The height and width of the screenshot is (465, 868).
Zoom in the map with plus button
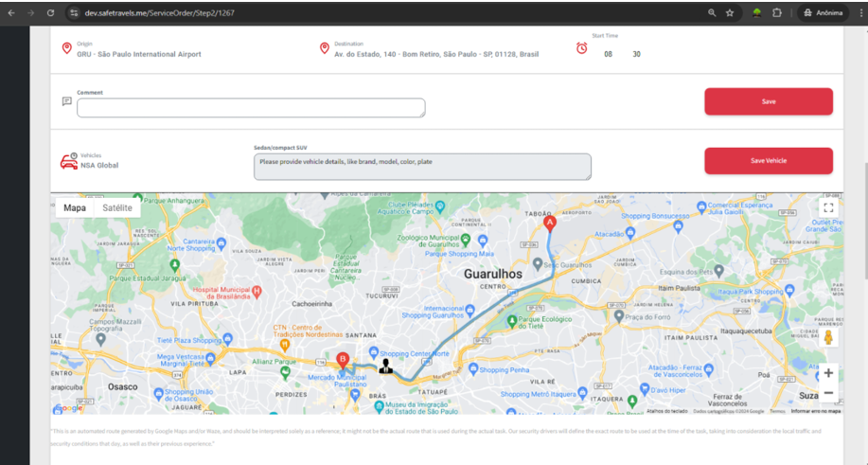tap(828, 373)
